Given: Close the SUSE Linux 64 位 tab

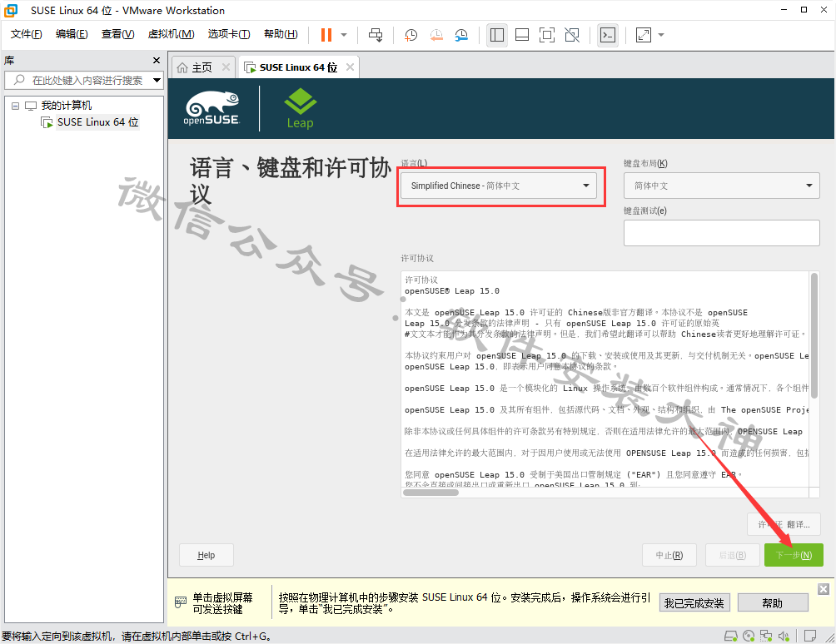Looking at the screenshot, I should click(350, 67).
